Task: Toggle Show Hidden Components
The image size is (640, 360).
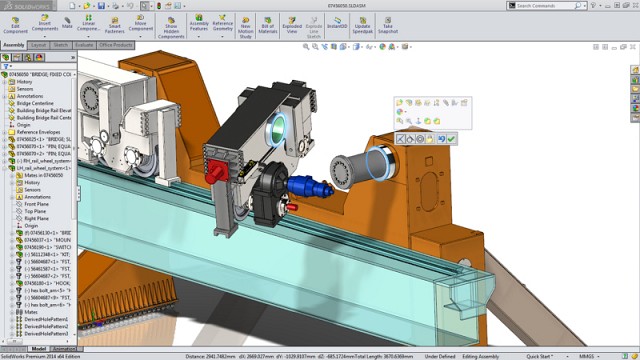Action: point(171,28)
